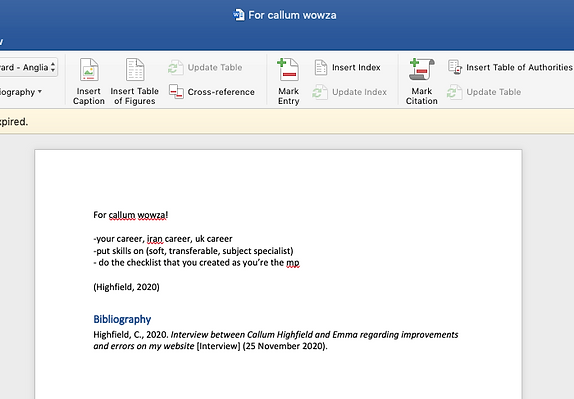
Task: Click the text '[Interview] (25 November 2020).'
Action: coord(262,346)
